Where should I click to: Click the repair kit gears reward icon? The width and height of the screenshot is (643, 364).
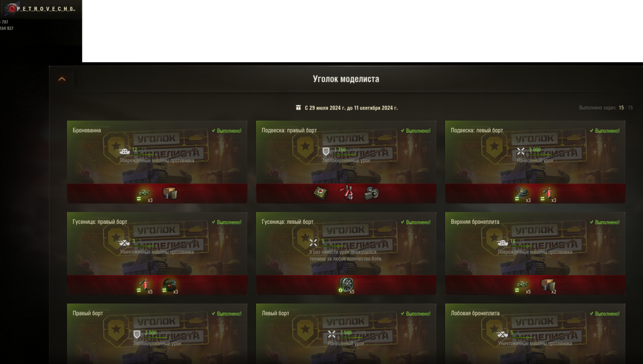(x=372, y=193)
